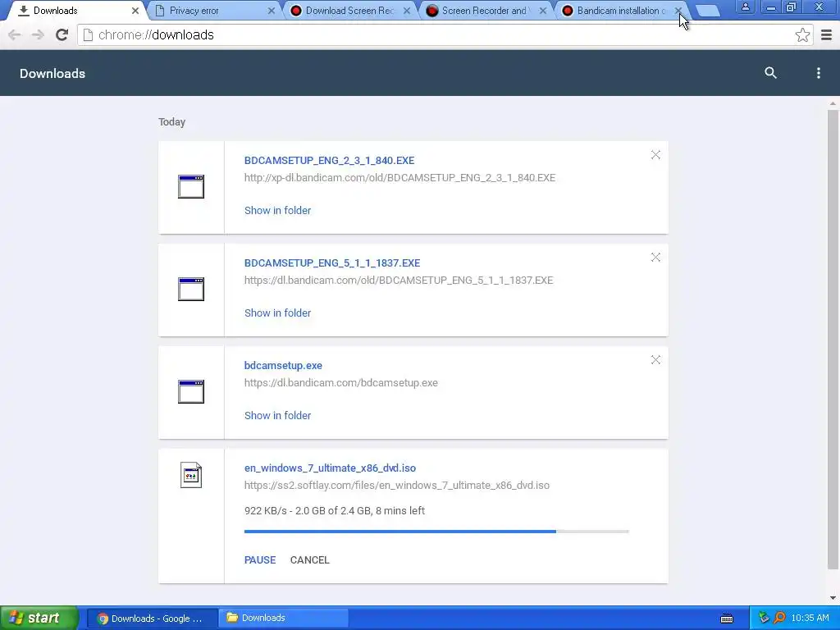This screenshot has height=630, width=840.
Task: Open the three-dot Downloads options menu
Action: coord(818,73)
